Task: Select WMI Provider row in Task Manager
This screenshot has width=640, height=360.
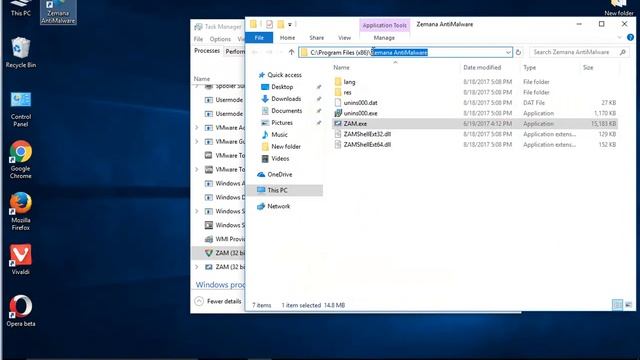Action: pyautogui.click(x=218, y=239)
